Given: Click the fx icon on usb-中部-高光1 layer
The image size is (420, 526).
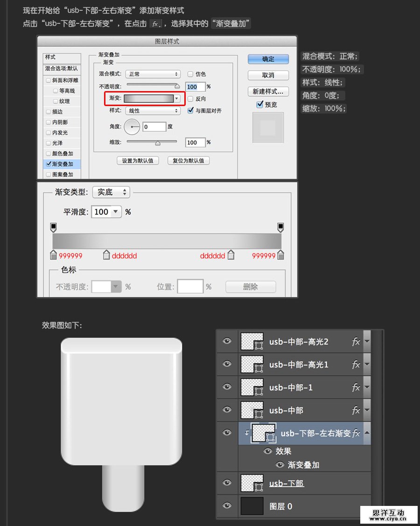Looking at the screenshot, I should pyautogui.click(x=357, y=364).
